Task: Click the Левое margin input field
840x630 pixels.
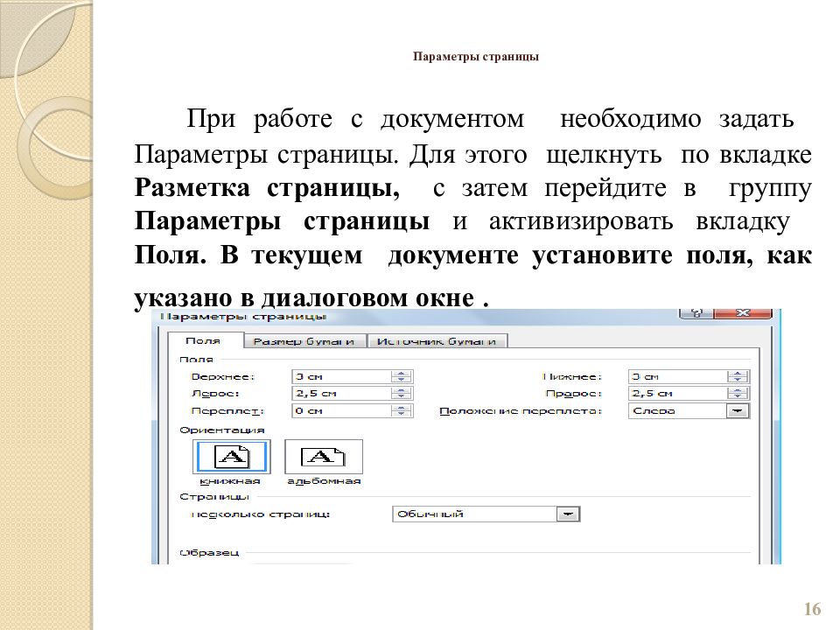Action: coord(342,394)
